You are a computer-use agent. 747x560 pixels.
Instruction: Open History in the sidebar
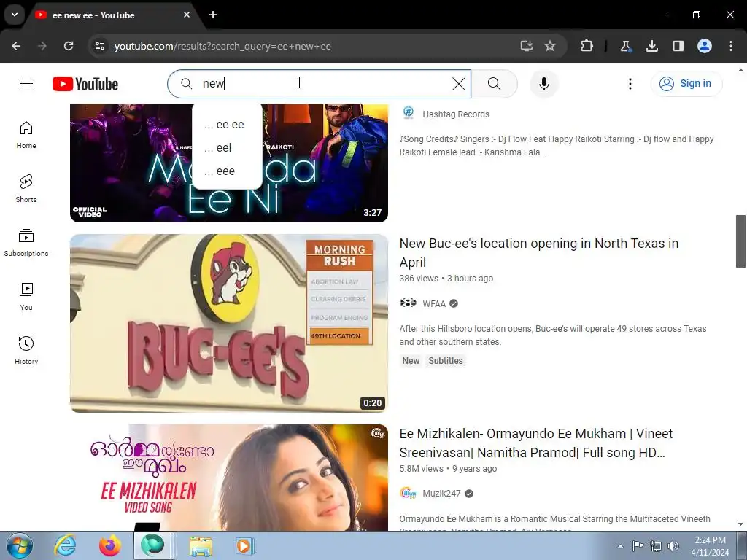click(x=26, y=351)
